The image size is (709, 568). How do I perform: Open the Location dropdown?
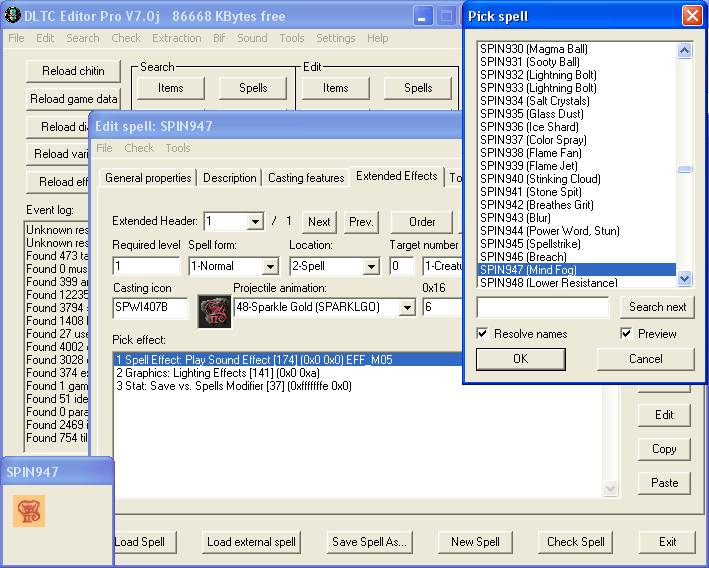click(371, 266)
